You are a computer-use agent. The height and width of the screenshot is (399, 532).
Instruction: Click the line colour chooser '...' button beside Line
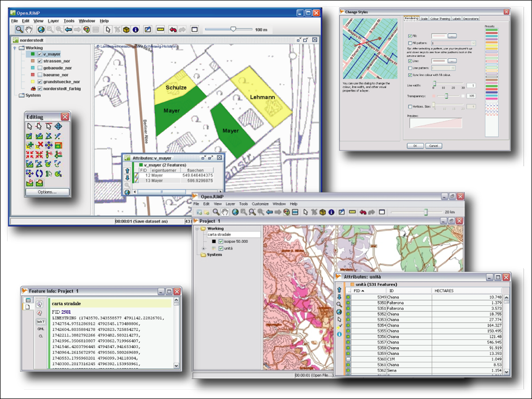point(452,61)
